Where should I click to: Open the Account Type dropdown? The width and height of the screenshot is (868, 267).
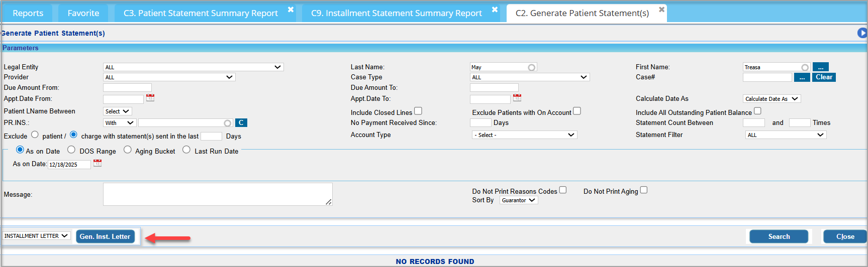[x=524, y=135]
